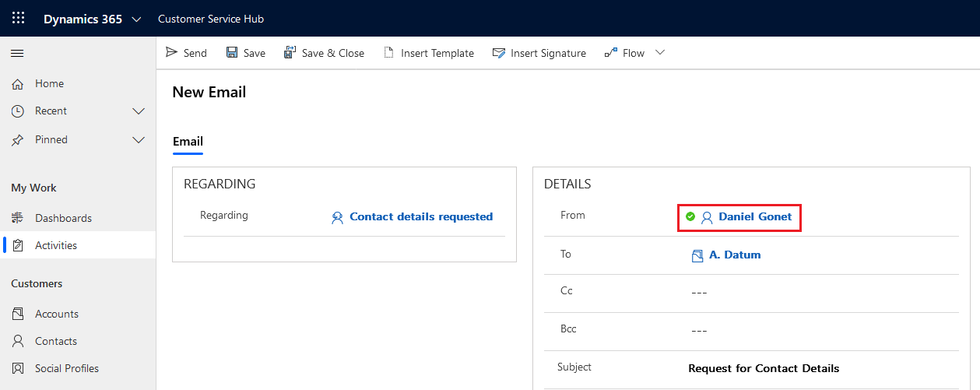
Task: Click the REGARDING section title
Action: point(220,184)
